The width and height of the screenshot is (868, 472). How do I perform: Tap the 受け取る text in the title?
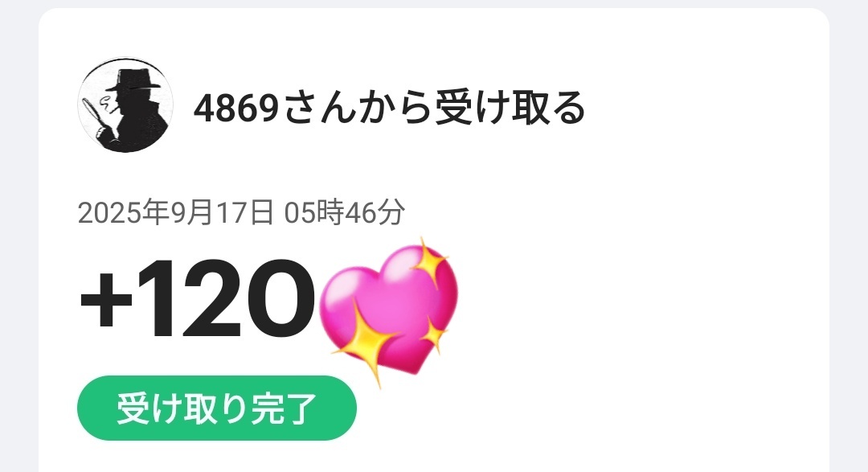point(510,108)
